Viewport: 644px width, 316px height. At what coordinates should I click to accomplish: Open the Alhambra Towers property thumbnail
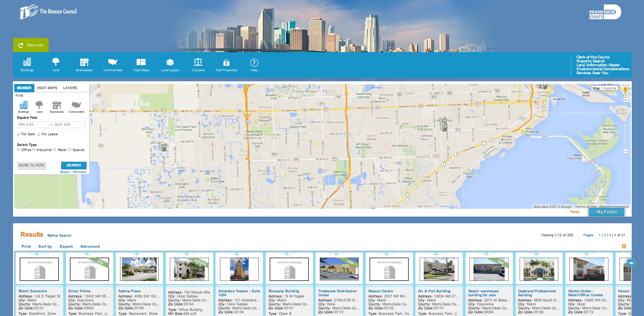239,269
